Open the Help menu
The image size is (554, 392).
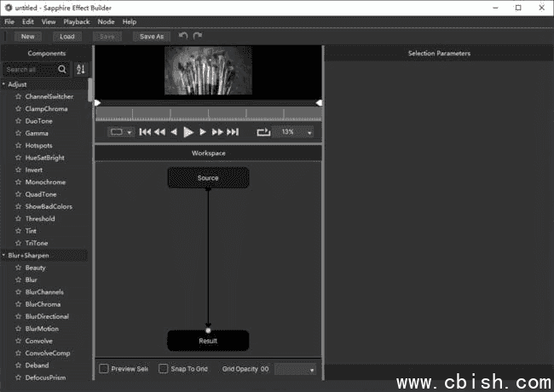pos(130,22)
